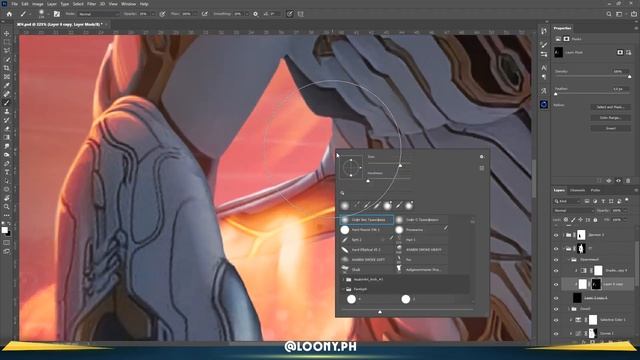
Task: Hide the Layer 6 copy layer
Action: [x=556, y=284]
